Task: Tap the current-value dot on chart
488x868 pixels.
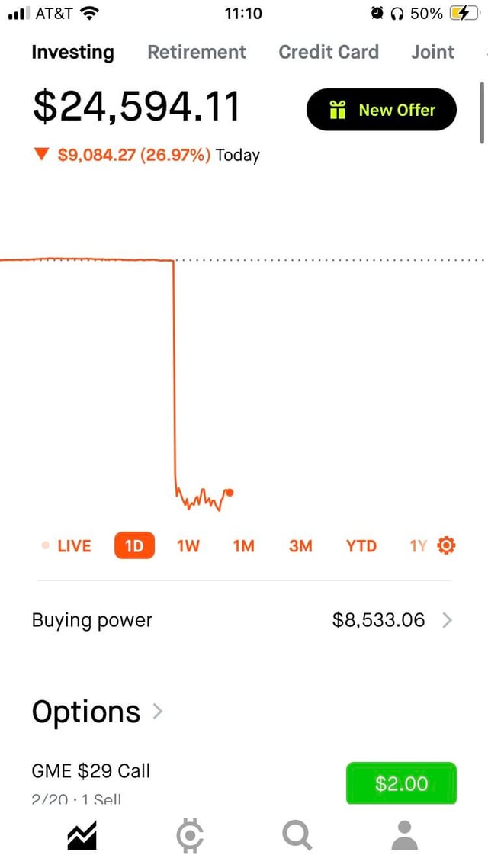Action: (x=230, y=493)
